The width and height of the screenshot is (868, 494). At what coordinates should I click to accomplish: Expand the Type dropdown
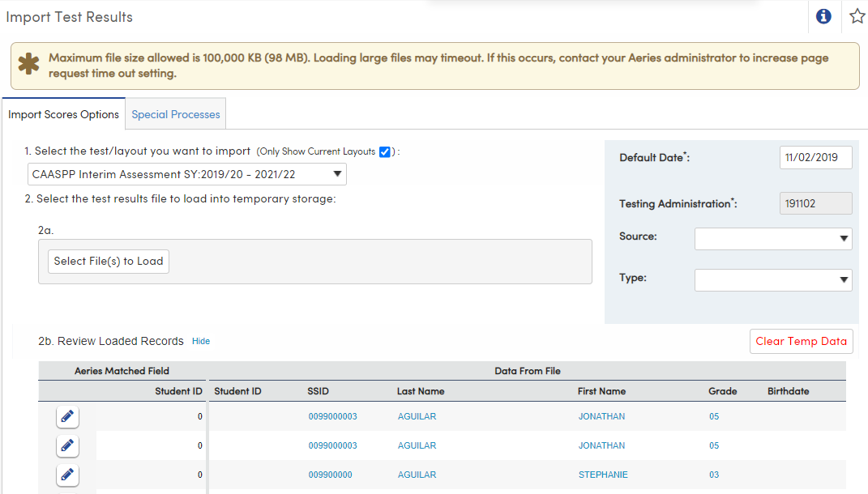tap(773, 280)
